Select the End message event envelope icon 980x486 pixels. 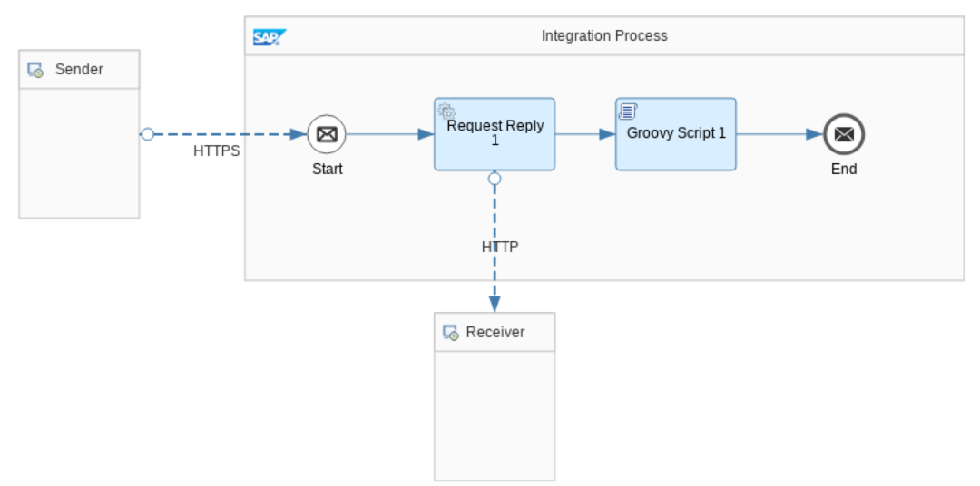[844, 134]
